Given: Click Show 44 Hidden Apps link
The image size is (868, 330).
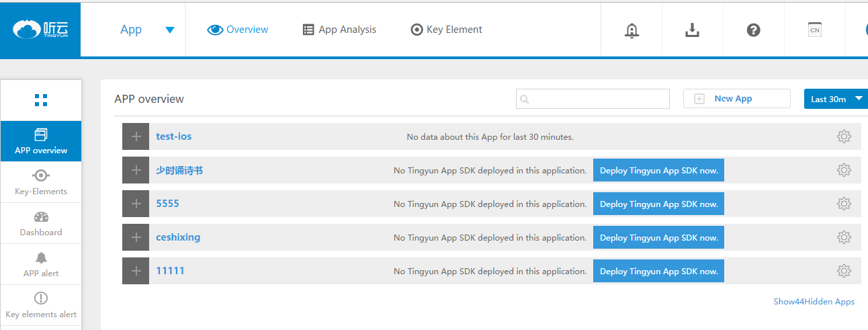Looking at the screenshot, I should (814, 302).
